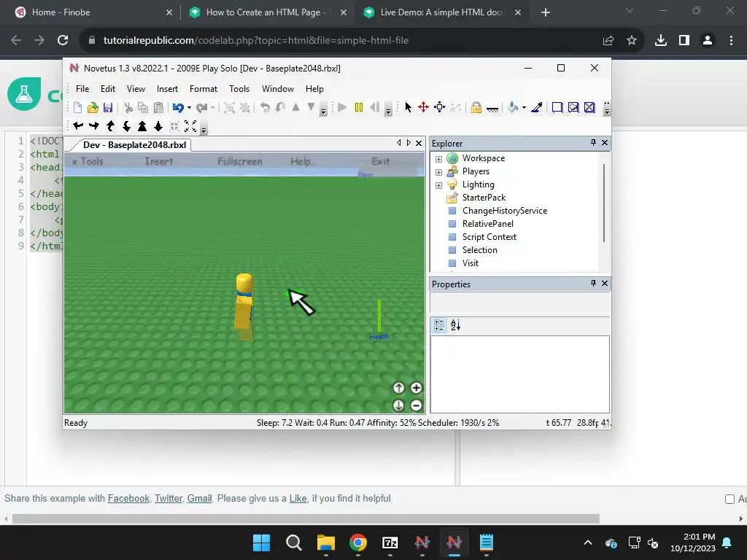This screenshot has height=560, width=747.
Task: Click the Play triangle button
Action: [x=342, y=107]
